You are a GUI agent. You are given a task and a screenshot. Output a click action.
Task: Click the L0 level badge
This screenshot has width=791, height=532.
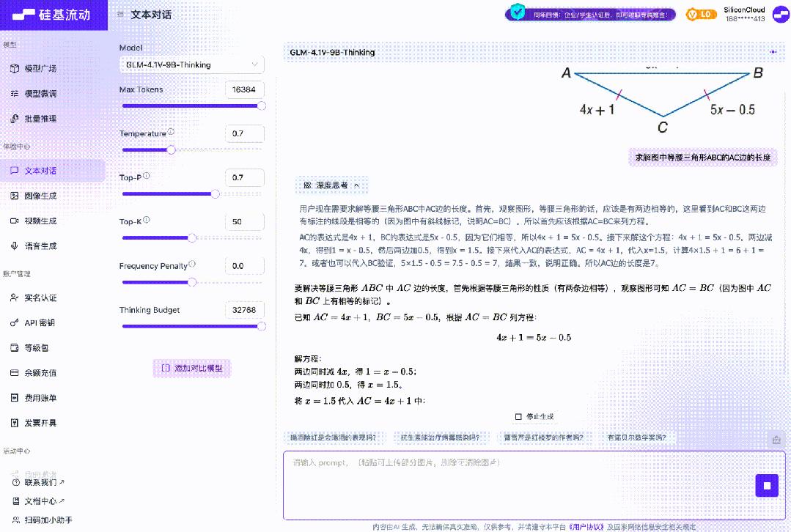click(702, 14)
